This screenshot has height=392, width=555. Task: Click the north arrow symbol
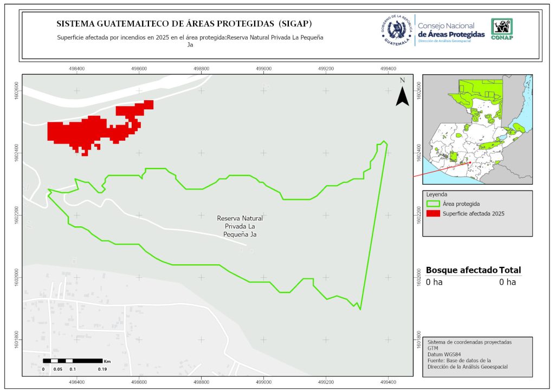(x=402, y=96)
